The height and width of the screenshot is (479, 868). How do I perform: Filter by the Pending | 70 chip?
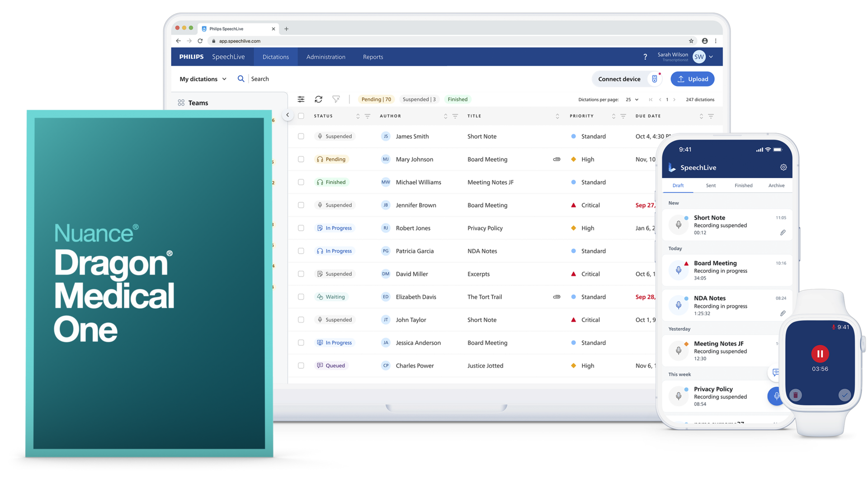coord(376,99)
